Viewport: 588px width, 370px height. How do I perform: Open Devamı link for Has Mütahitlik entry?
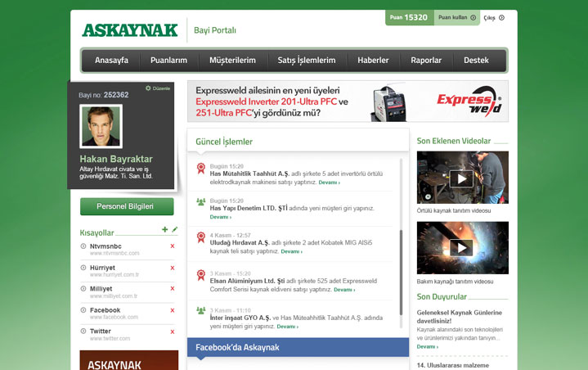pyautogui.click(x=330, y=183)
